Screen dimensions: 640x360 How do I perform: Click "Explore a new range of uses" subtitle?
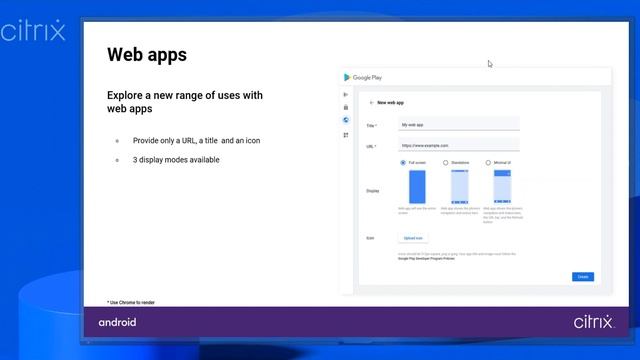(x=185, y=102)
